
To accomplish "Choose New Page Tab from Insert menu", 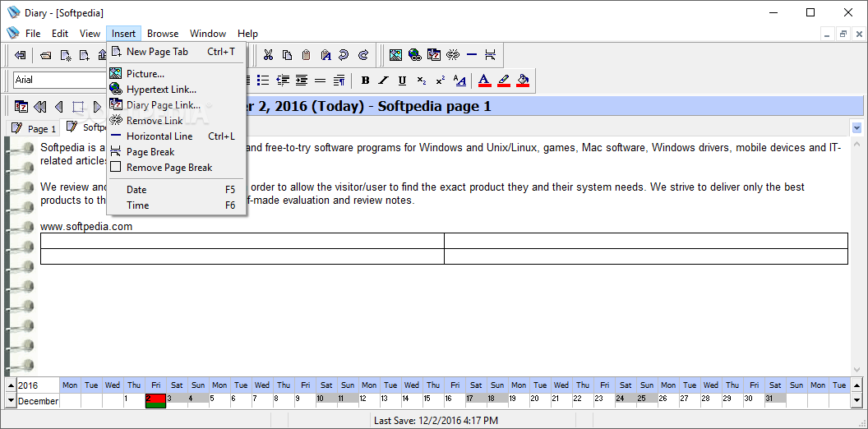I will [x=176, y=52].
